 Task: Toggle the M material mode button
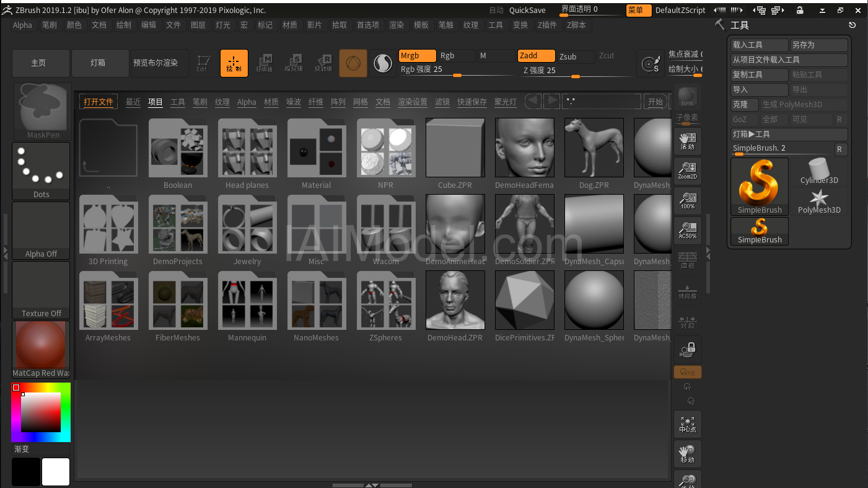pyautogui.click(x=496, y=56)
